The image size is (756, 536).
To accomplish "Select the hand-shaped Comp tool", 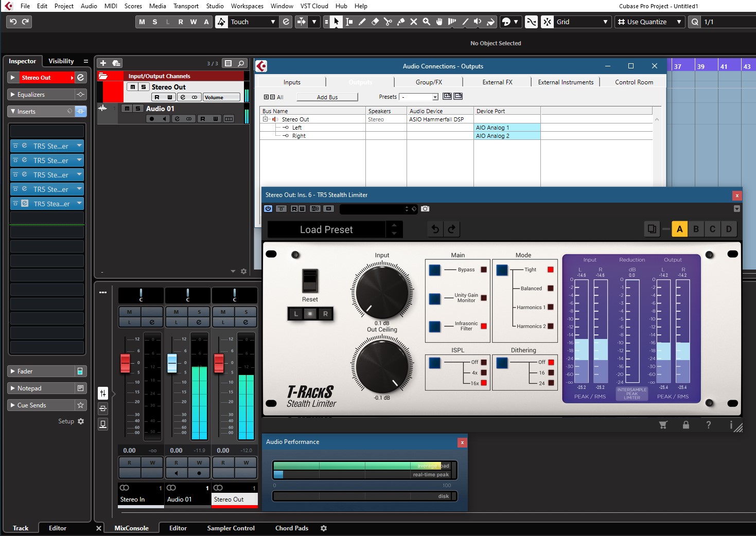I will point(439,22).
